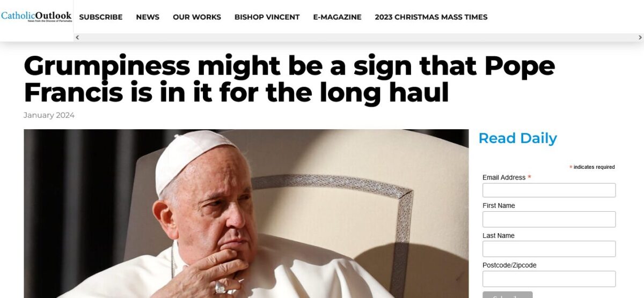Click the left scroll arrow under the menu

click(77, 38)
